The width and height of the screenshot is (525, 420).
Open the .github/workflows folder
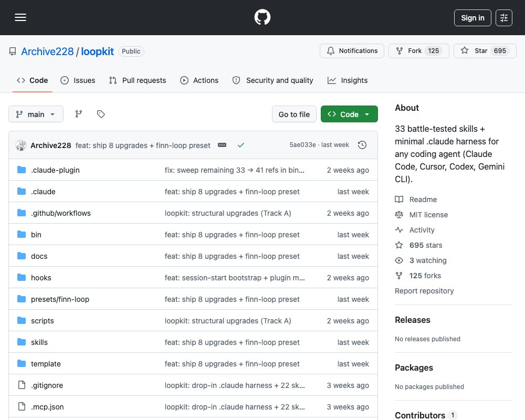coord(60,213)
